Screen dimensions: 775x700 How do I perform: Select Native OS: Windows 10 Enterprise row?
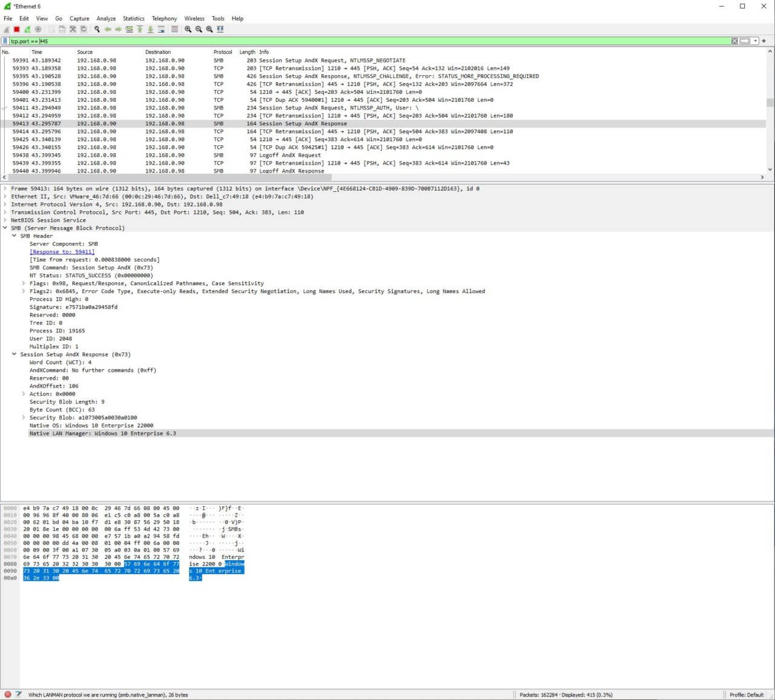(91, 425)
